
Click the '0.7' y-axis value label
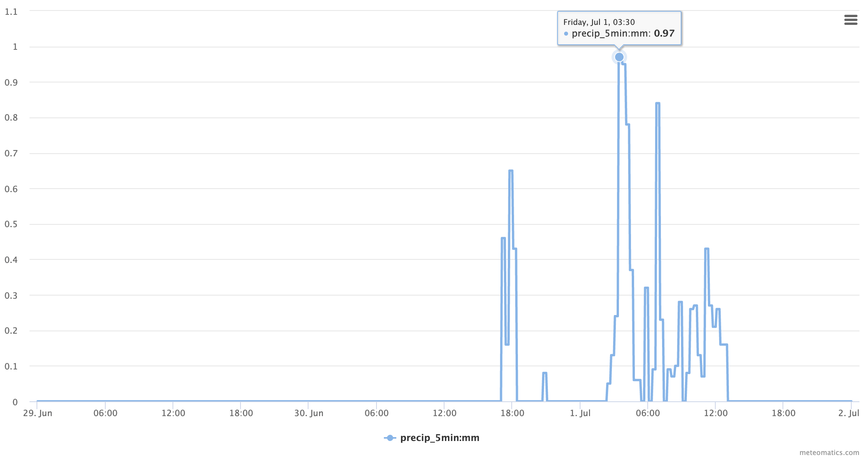[11, 153]
